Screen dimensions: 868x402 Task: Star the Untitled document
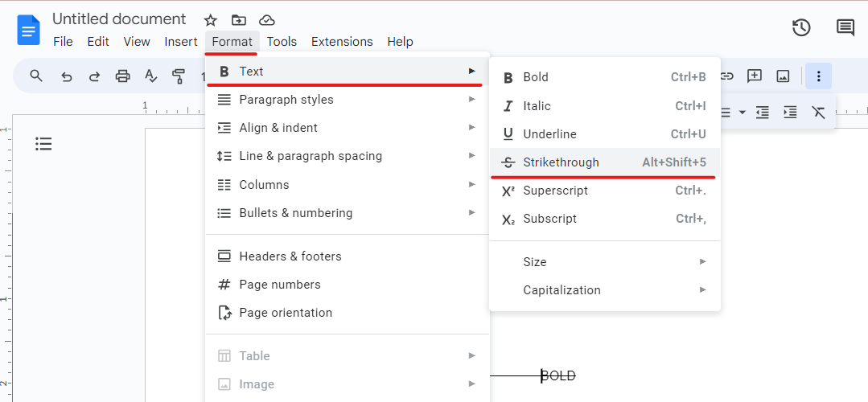tap(211, 20)
